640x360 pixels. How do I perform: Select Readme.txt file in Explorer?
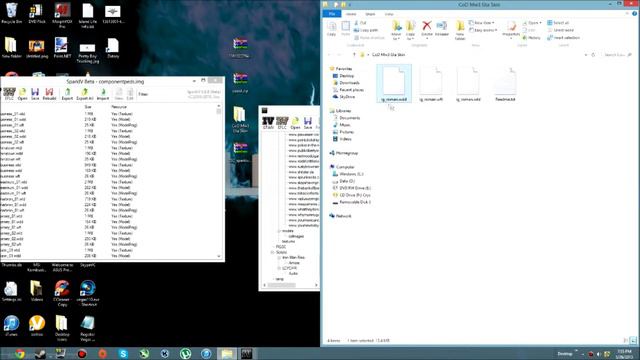click(x=505, y=84)
